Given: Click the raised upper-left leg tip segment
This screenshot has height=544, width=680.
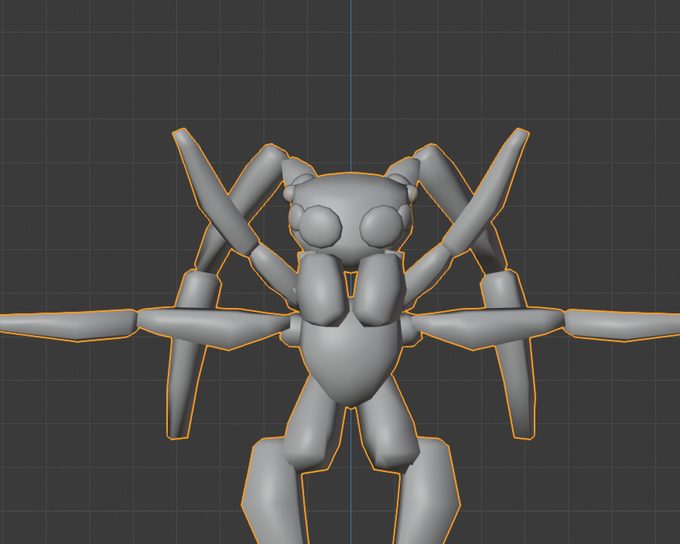Looking at the screenshot, I should click(x=216, y=191).
